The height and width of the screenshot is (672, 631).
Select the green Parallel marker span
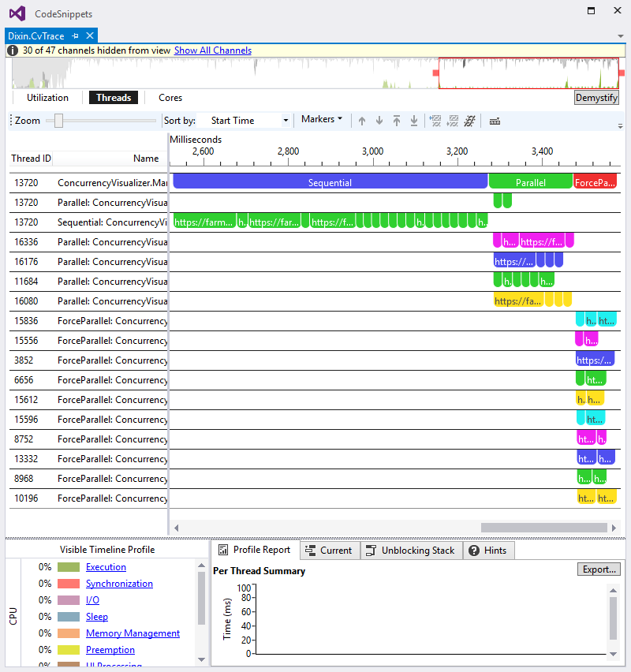pyautogui.click(x=531, y=181)
